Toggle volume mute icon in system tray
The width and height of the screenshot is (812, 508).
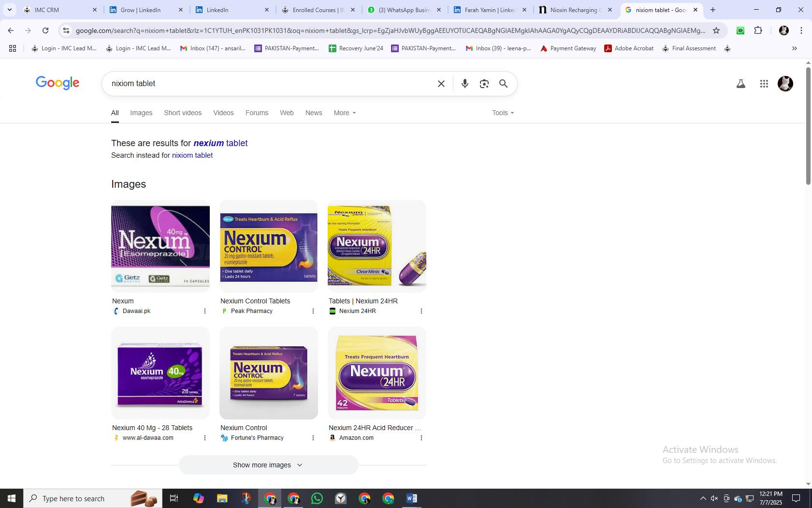click(714, 498)
